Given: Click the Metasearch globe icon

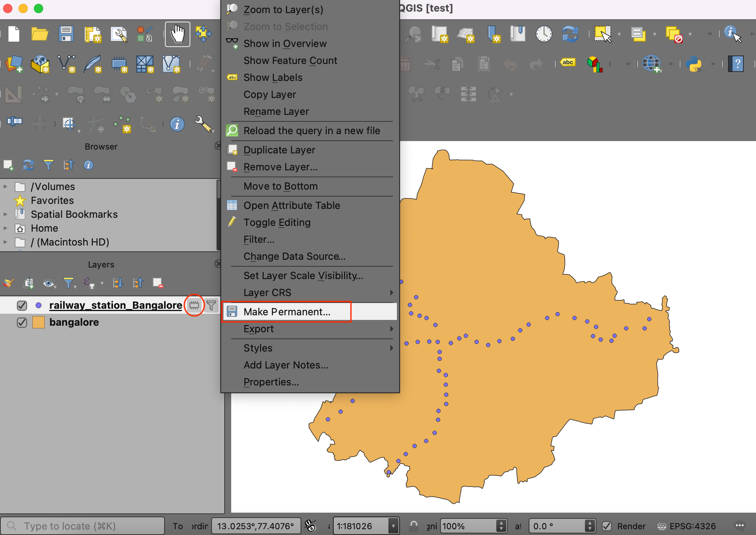Looking at the screenshot, I should point(651,64).
